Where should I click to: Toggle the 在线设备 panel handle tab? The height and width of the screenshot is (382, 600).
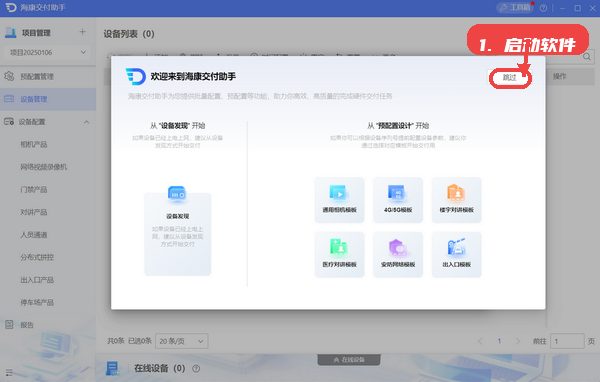[349, 359]
